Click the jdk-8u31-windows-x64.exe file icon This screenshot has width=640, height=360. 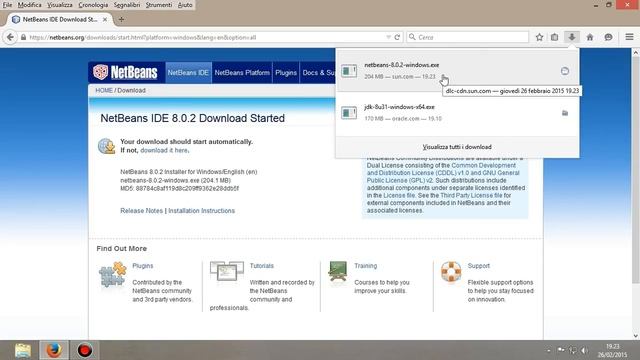point(349,113)
